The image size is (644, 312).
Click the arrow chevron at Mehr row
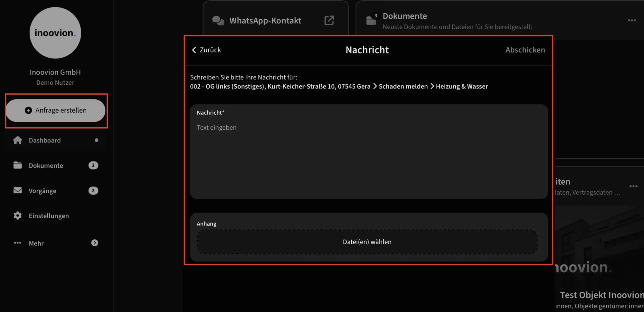[x=95, y=243]
